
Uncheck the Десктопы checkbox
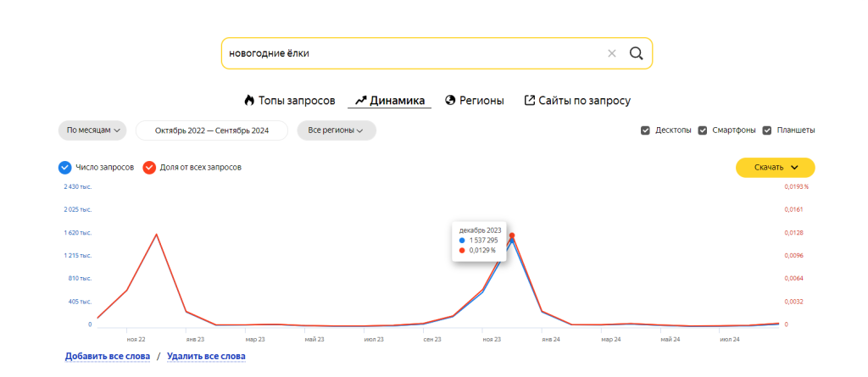(646, 130)
